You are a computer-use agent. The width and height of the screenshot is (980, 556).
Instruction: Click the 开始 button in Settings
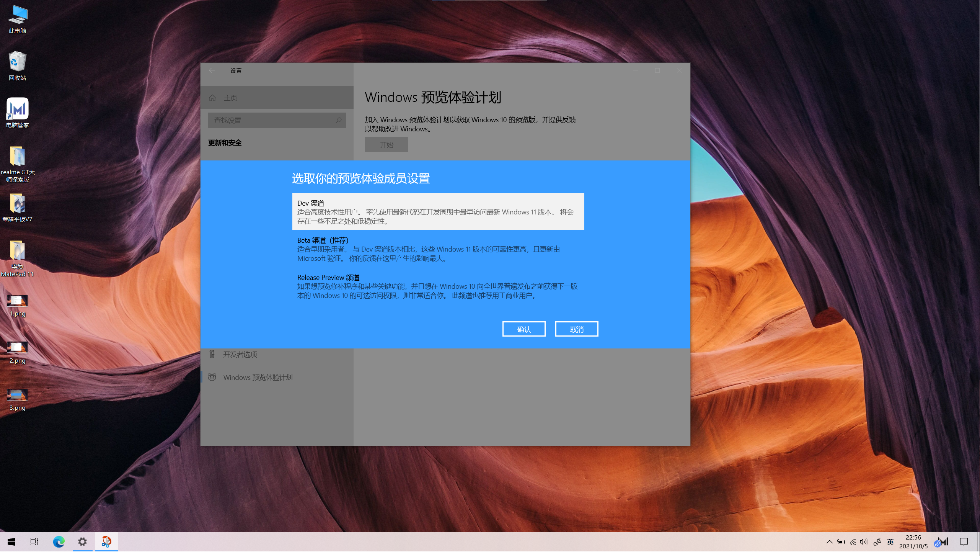coord(386,144)
